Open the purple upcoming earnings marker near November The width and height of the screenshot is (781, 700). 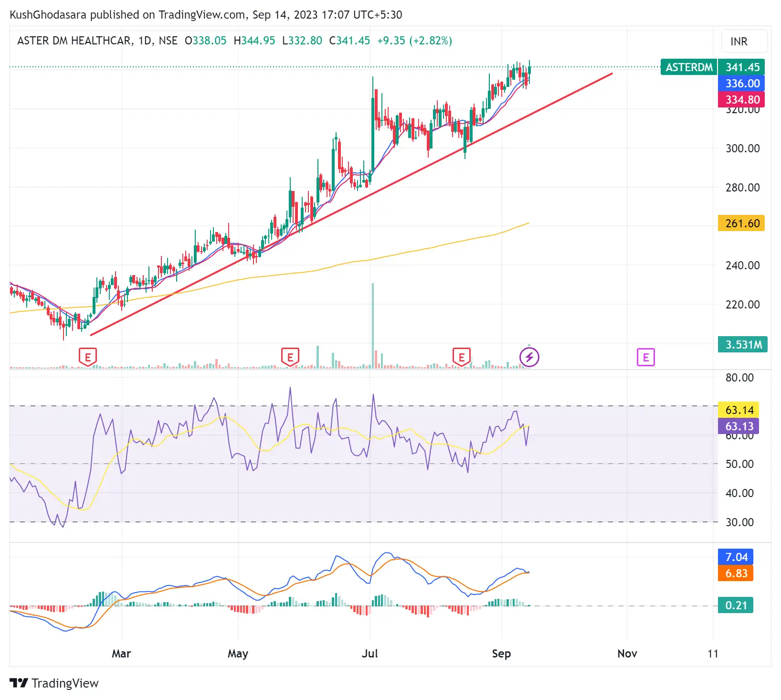[x=645, y=357]
